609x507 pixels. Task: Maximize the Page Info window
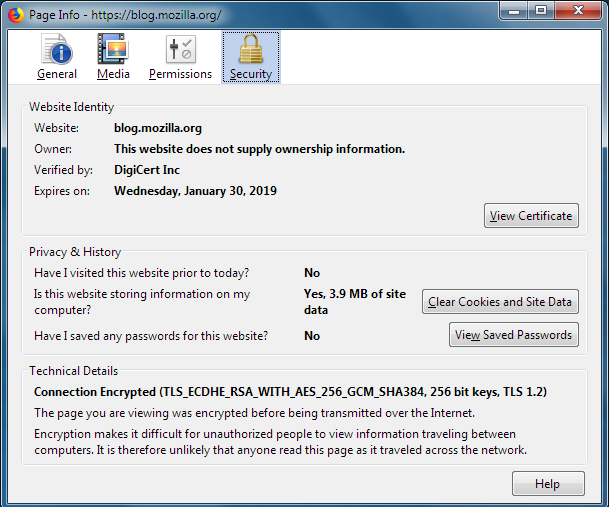(541, 10)
